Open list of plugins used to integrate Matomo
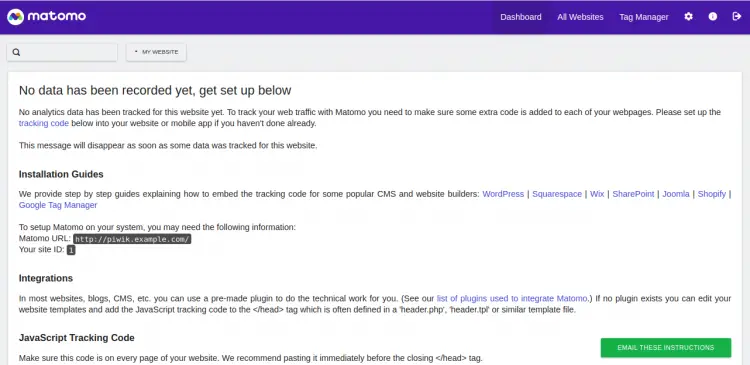Screen dimensions: 750x365 512,299
